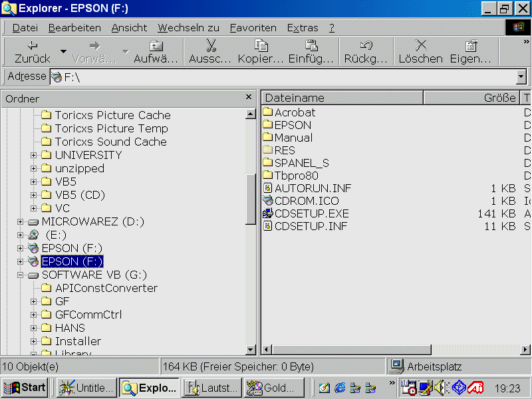Sort files by Dateiname column header

pyautogui.click(x=342, y=98)
